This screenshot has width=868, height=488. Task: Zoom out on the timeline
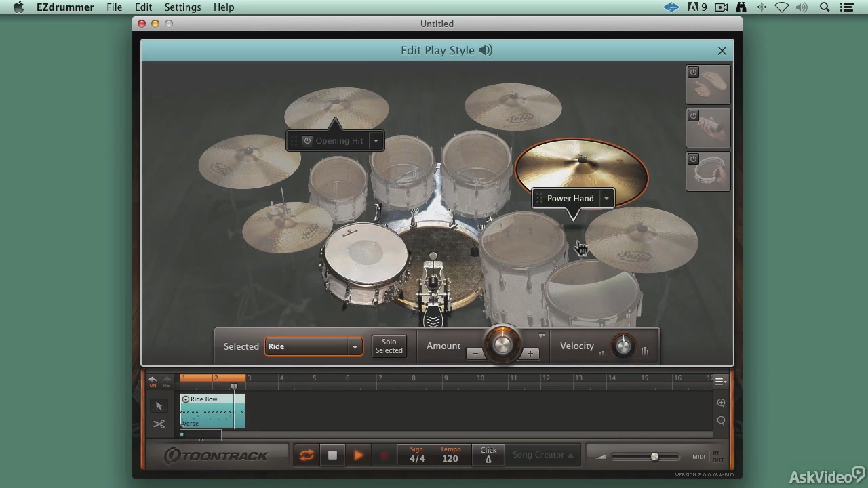tap(721, 420)
